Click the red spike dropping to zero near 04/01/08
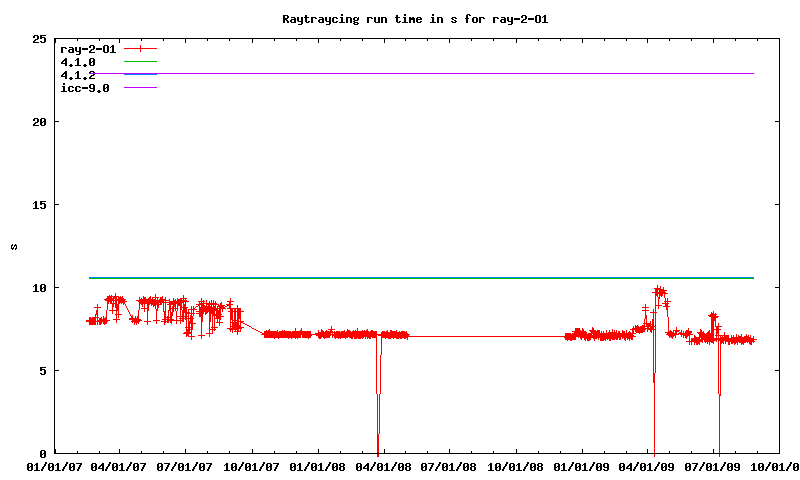 [x=378, y=400]
